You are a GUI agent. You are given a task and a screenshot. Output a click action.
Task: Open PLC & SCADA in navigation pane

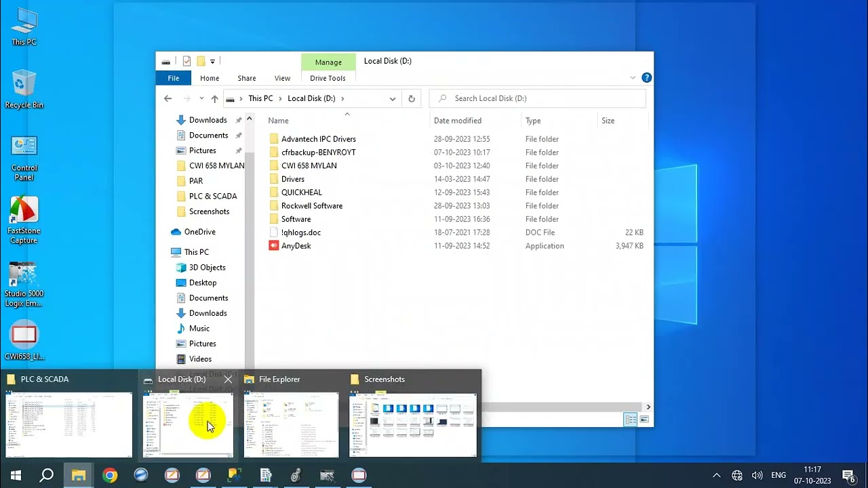pyautogui.click(x=213, y=196)
